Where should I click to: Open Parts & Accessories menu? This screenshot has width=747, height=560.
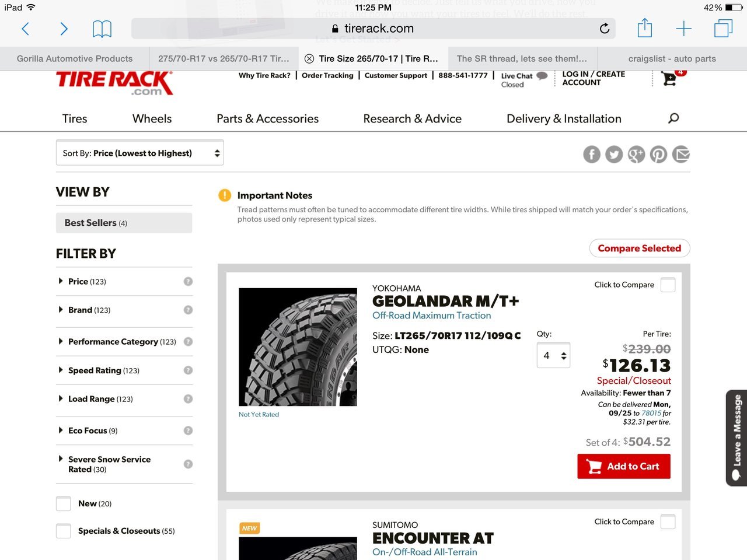point(268,118)
